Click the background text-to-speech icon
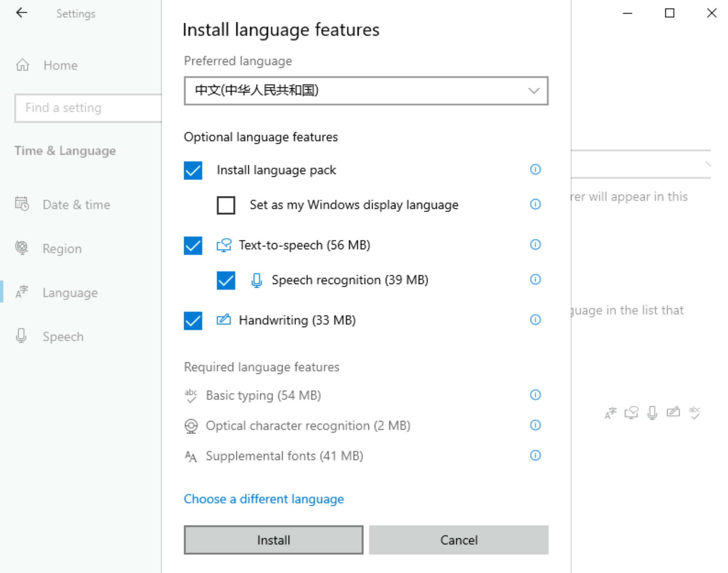Screen dimensions: 728x573 click(632, 413)
